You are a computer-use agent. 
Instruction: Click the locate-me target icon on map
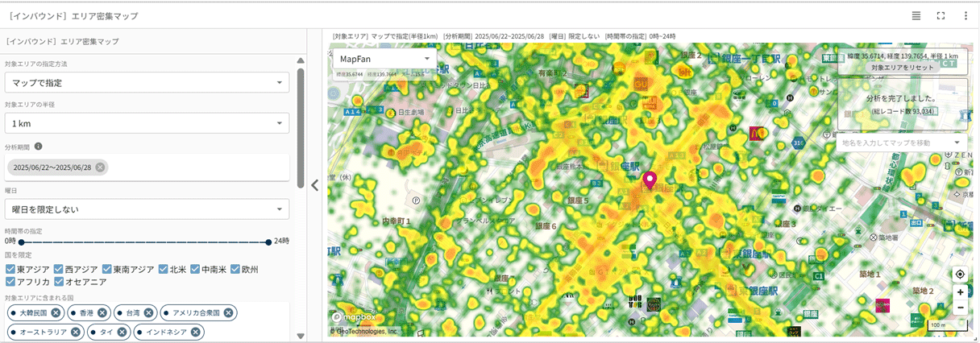point(960,275)
